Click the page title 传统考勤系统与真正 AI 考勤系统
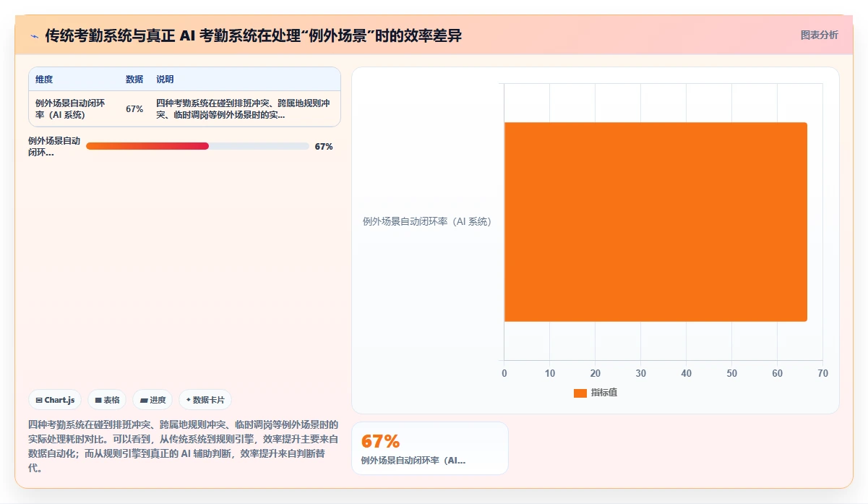 click(254, 35)
